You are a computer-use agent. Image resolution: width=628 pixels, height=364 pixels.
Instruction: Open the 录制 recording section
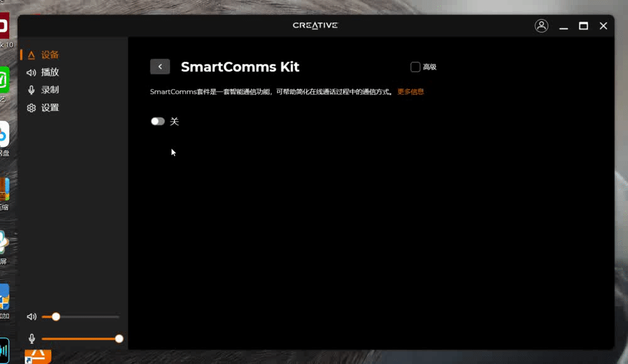[x=50, y=90]
